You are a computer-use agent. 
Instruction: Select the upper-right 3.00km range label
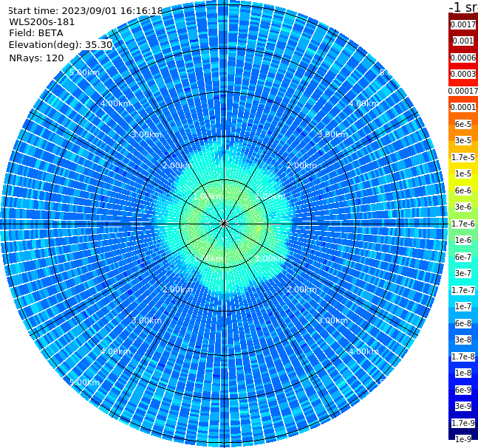click(332, 134)
